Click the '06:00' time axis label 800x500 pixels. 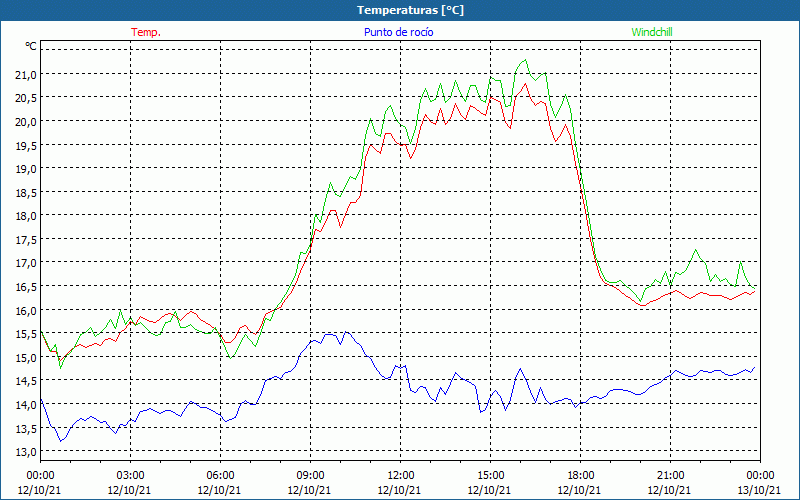point(220,476)
